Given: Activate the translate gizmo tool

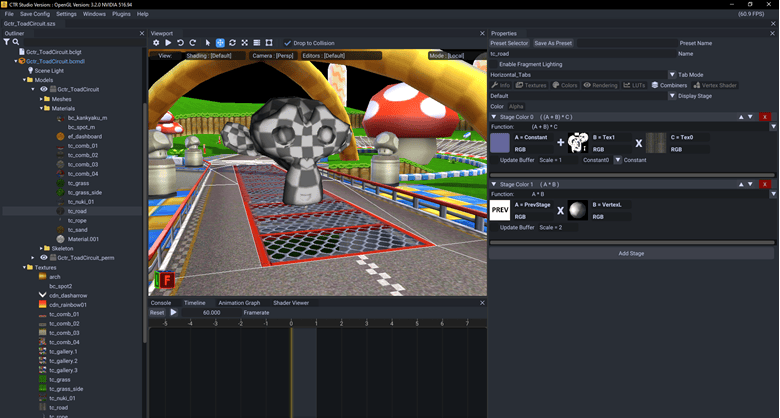Looking at the screenshot, I should (x=220, y=43).
